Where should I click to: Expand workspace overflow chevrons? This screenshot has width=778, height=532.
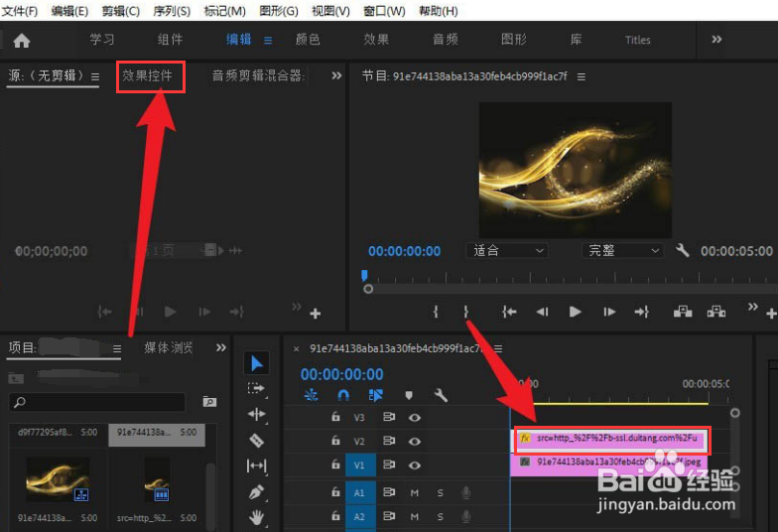[716, 40]
